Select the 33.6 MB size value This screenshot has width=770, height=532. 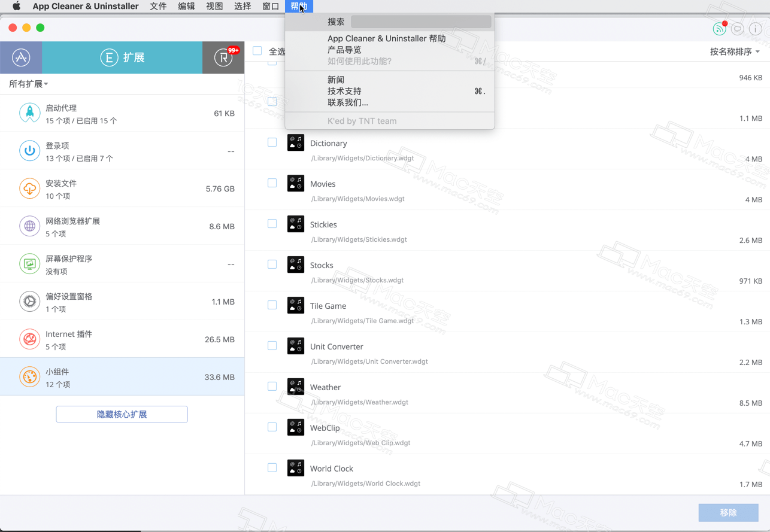click(x=220, y=377)
